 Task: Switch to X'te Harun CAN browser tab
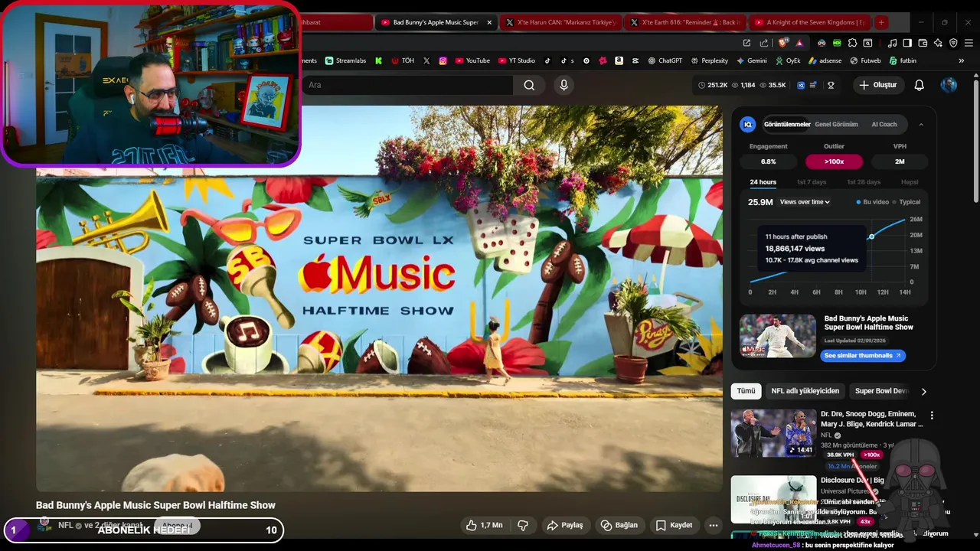(x=561, y=22)
